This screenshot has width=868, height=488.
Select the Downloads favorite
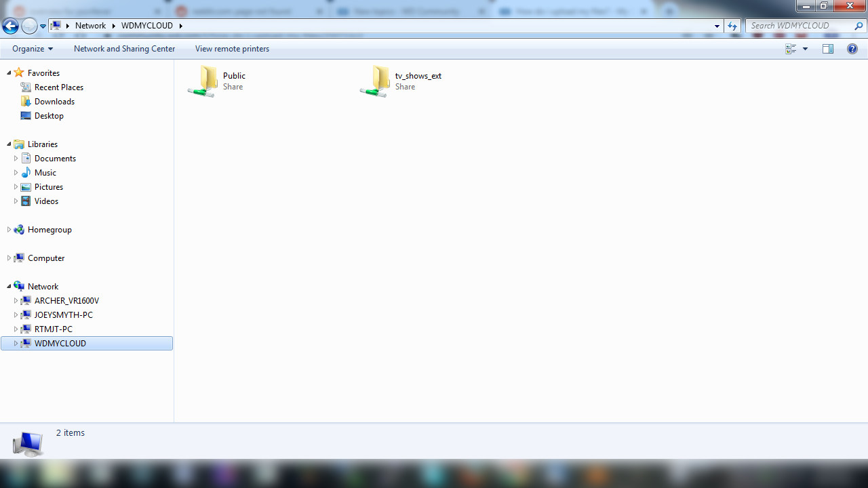pos(55,101)
